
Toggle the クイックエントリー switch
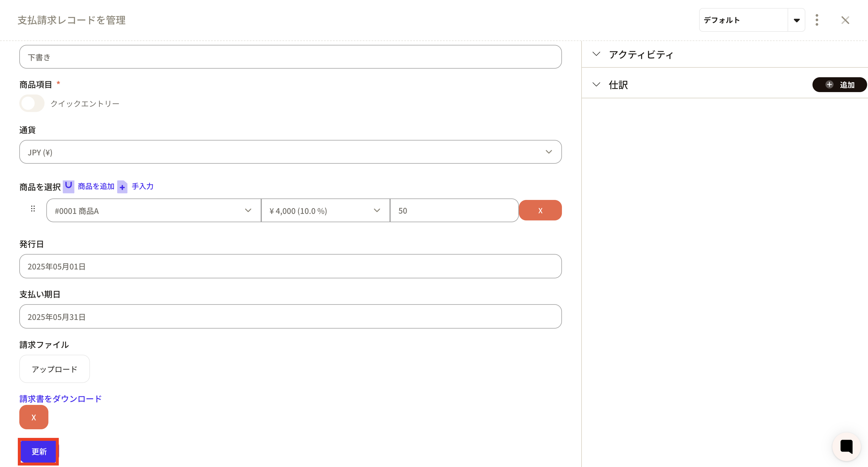click(x=32, y=103)
